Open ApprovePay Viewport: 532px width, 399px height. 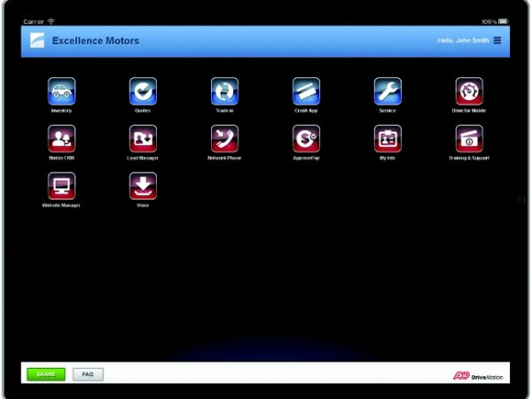[306, 138]
